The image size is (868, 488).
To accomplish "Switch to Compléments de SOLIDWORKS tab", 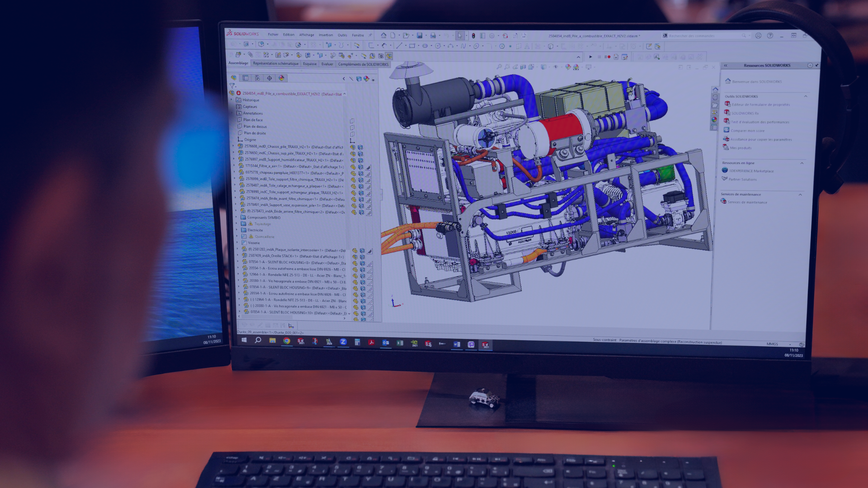I will (363, 64).
